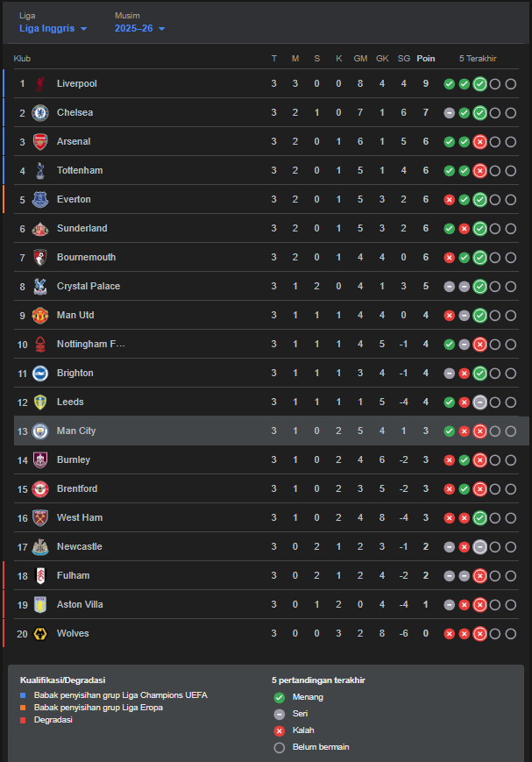Click the Poin column header
The image size is (532, 762).
[426, 59]
